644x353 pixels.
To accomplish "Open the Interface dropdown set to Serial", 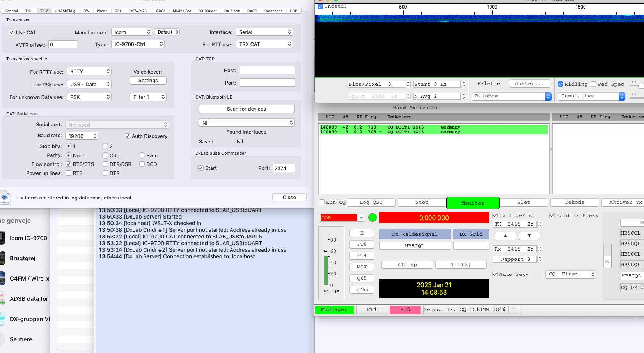I will pyautogui.click(x=264, y=32).
